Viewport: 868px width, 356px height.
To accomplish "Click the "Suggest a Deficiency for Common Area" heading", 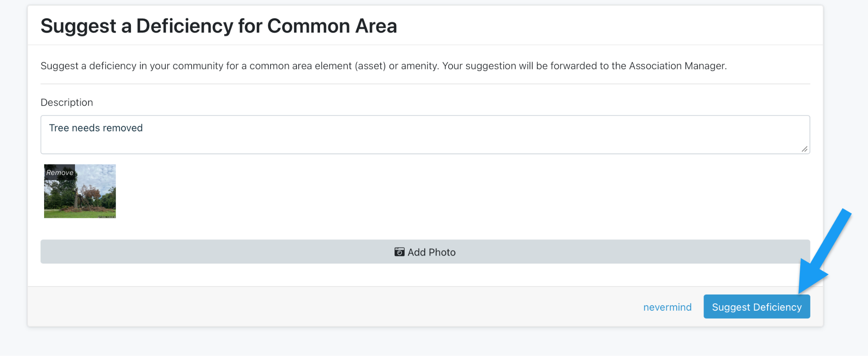I will click(219, 26).
